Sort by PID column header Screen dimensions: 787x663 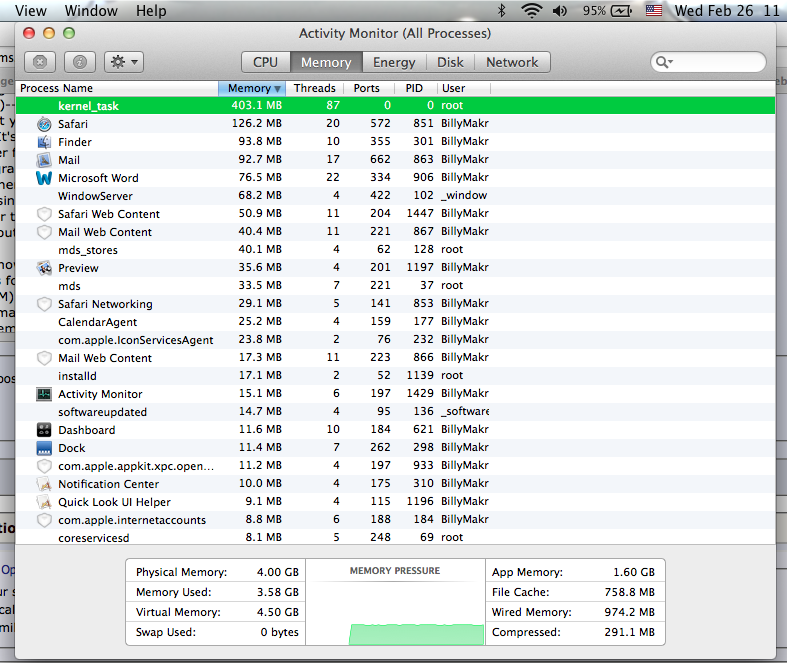coord(415,88)
